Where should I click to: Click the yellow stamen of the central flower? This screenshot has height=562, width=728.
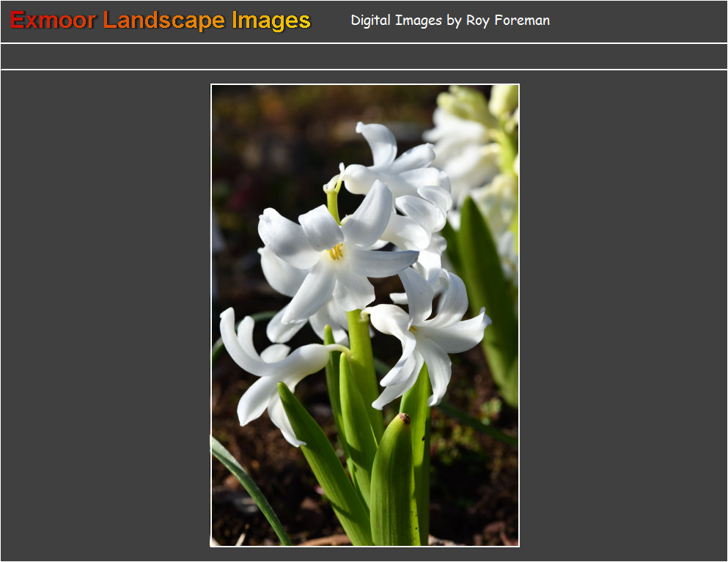tap(336, 252)
